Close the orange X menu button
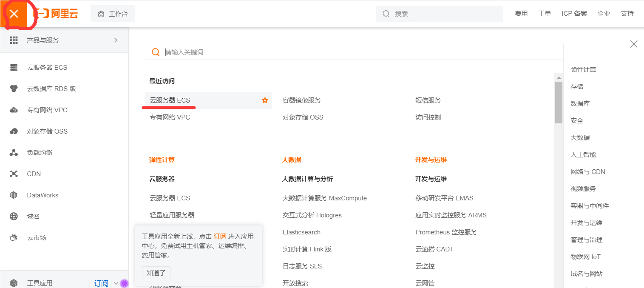This screenshot has width=644, height=288. click(14, 14)
